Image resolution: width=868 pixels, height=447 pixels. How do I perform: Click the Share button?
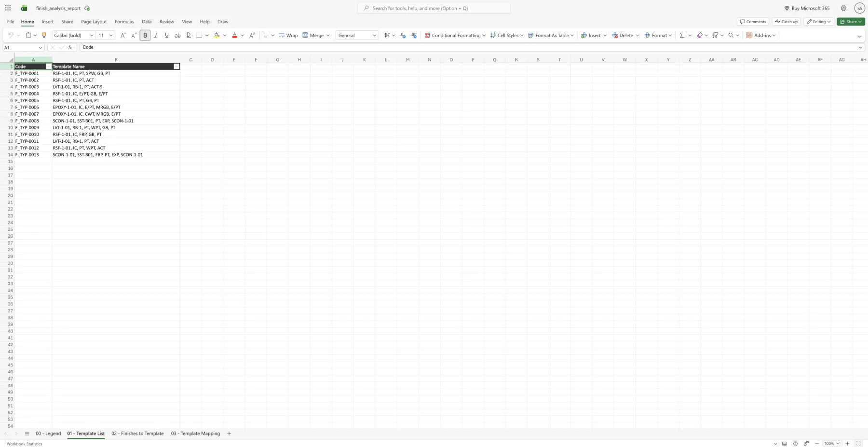click(x=850, y=22)
